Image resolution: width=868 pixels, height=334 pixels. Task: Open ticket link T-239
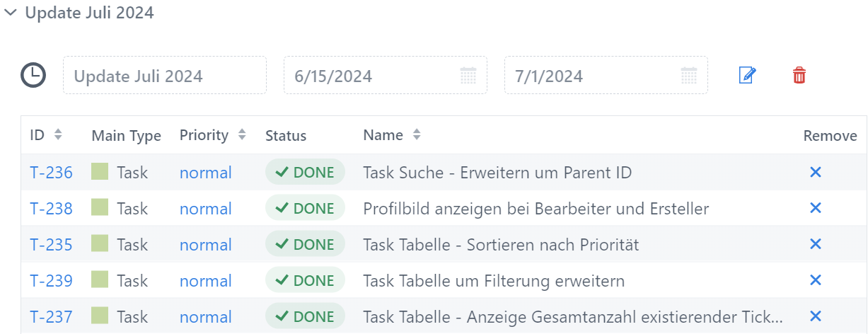(51, 281)
